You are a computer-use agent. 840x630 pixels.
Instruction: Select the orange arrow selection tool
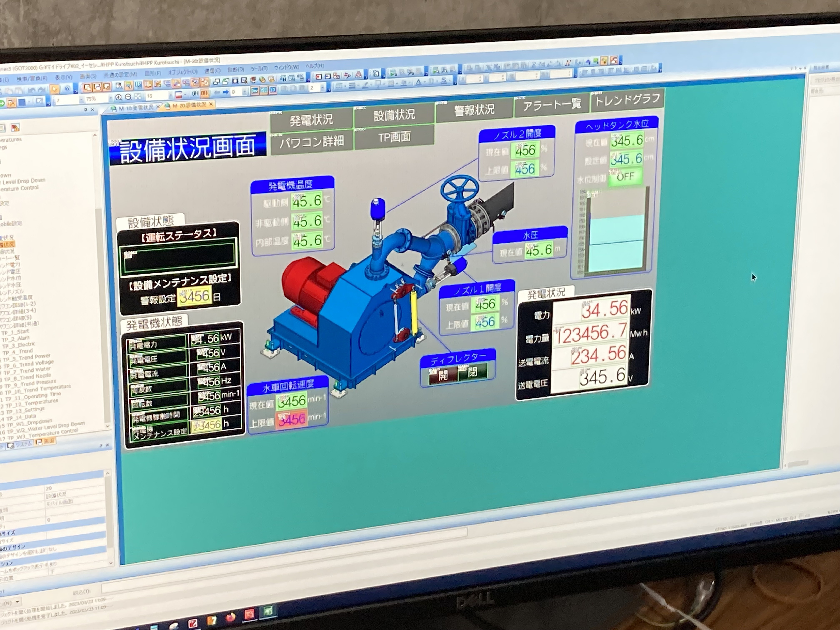[54, 89]
